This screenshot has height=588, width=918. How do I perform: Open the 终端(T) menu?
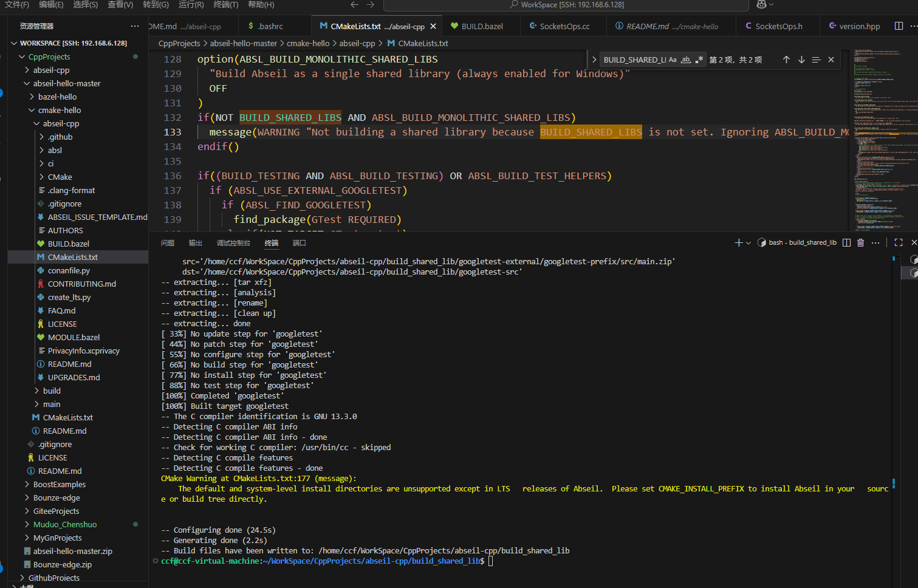[x=226, y=4]
